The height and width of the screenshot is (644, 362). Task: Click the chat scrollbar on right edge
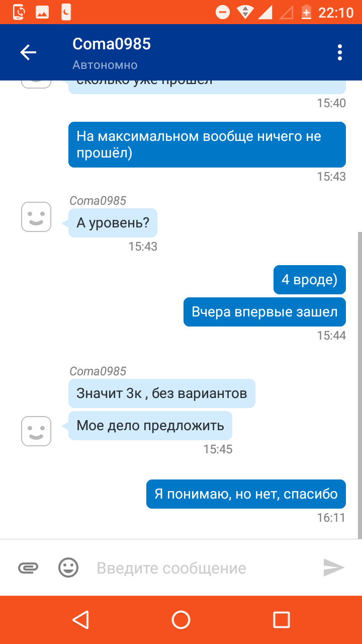click(359, 385)
